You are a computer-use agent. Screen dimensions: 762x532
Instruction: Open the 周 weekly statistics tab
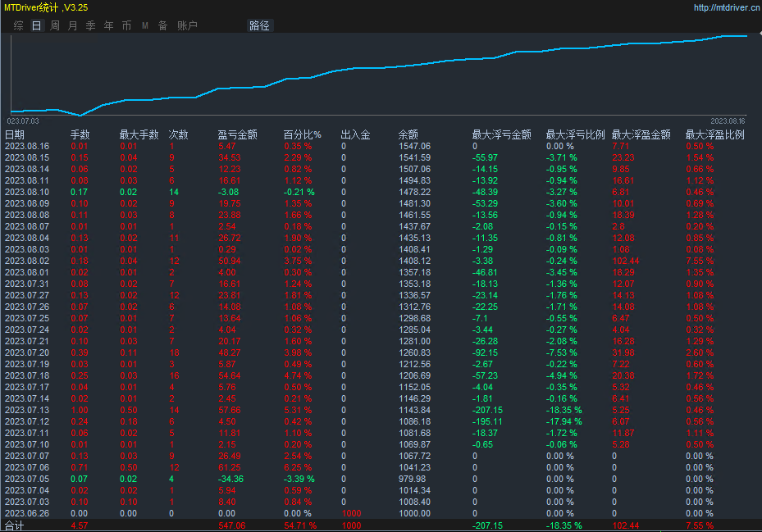coord(54,25)
